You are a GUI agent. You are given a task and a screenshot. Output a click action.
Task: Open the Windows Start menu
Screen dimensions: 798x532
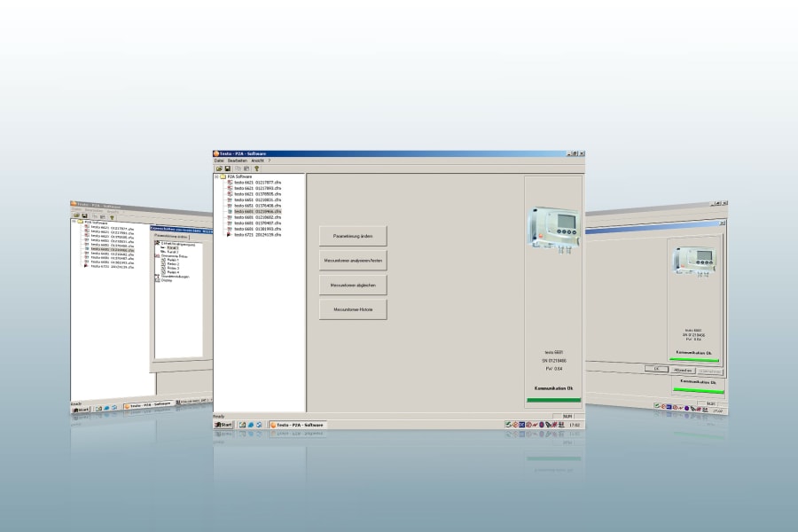(x=224, y=425)
